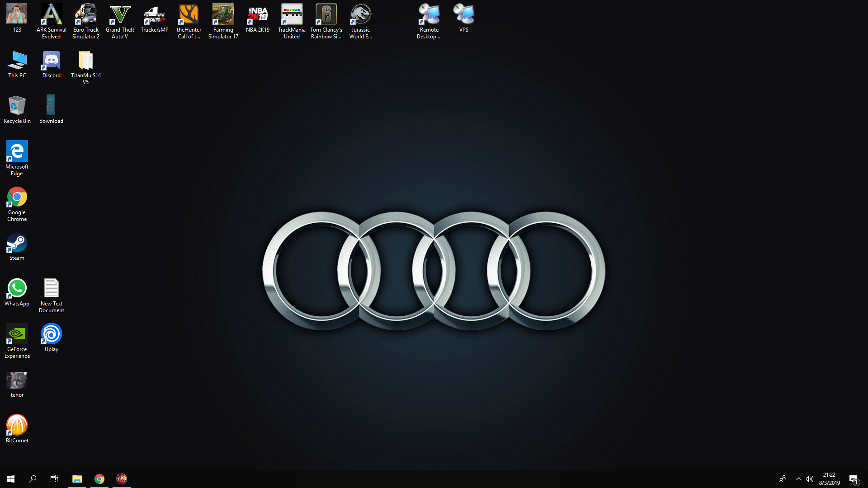Screen dimensions: 868x488
Task: Open the People icon in system tray
Action: 783,479
